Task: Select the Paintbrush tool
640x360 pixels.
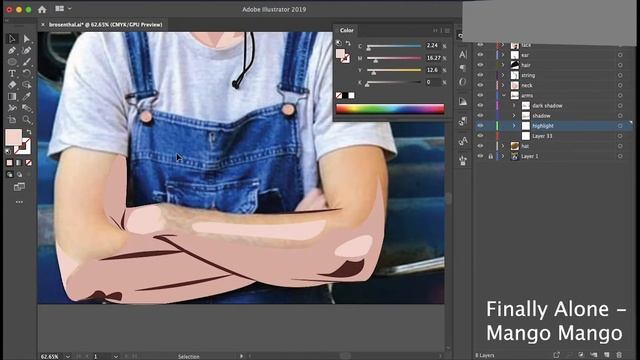Action: (x=27, y=62)
